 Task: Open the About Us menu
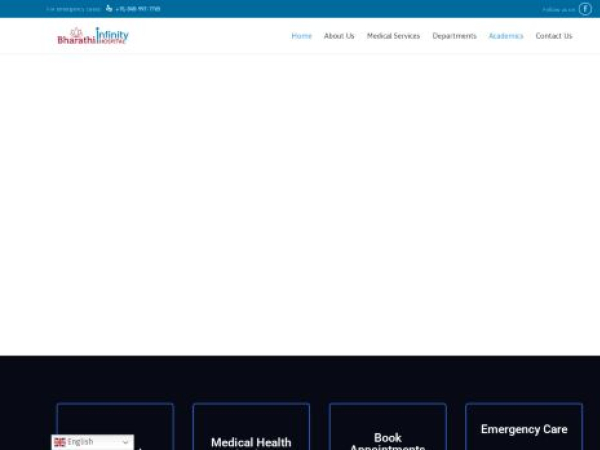(339, 36)
